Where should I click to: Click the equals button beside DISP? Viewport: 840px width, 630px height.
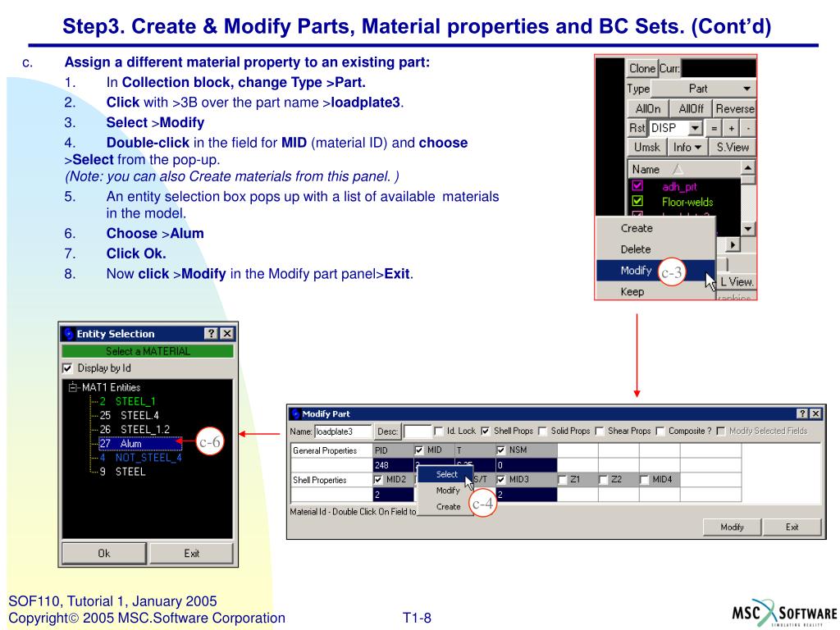click(x=714, y=128)
